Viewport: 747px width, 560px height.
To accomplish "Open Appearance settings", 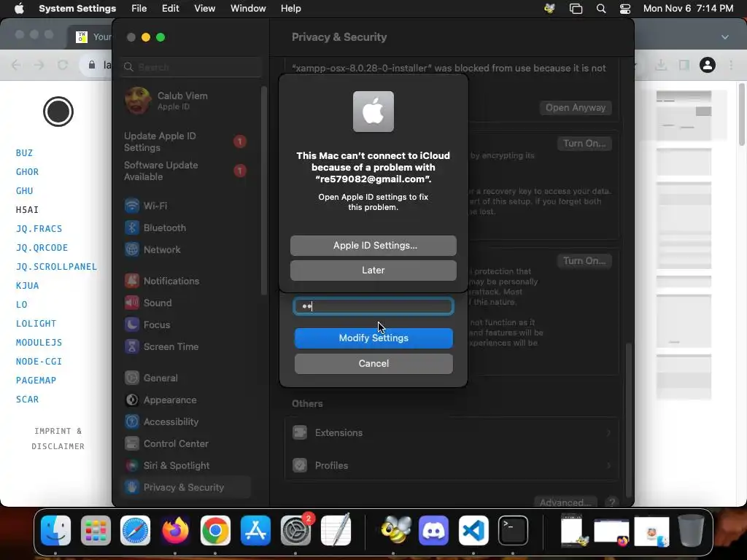I will tap(170, 400).
